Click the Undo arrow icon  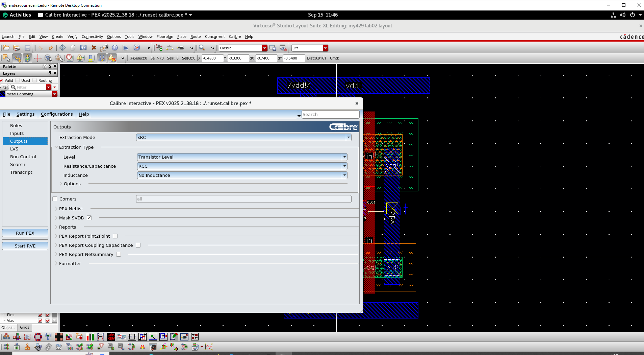click(41, 48)
